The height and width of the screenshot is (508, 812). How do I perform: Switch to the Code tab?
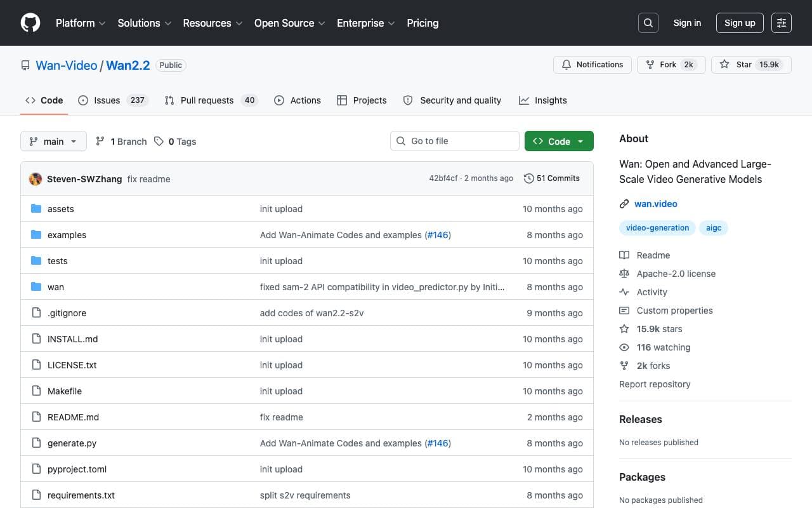tap(44, 100)
